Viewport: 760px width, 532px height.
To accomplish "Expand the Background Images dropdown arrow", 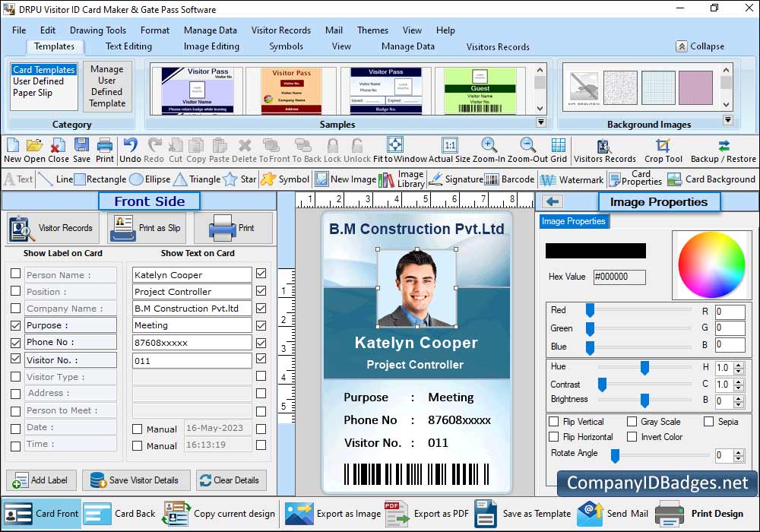I will tap(727, 119).
